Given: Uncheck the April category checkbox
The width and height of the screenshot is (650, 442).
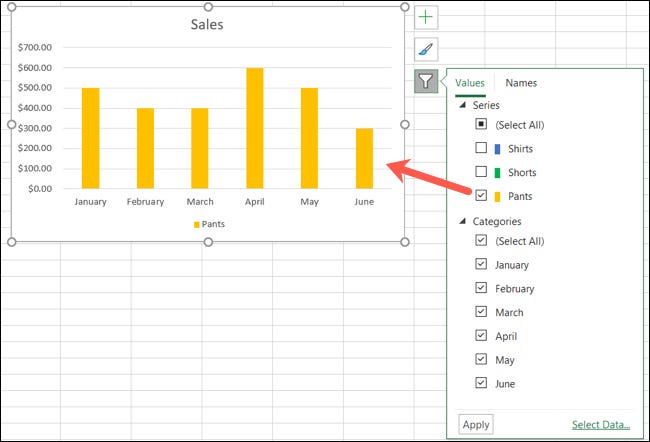Looking at the screenshot, I should click(x=481, y=336).
